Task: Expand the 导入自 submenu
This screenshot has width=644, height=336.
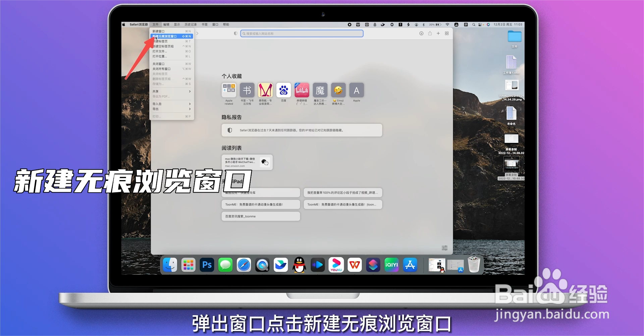Action: point(157,104)
